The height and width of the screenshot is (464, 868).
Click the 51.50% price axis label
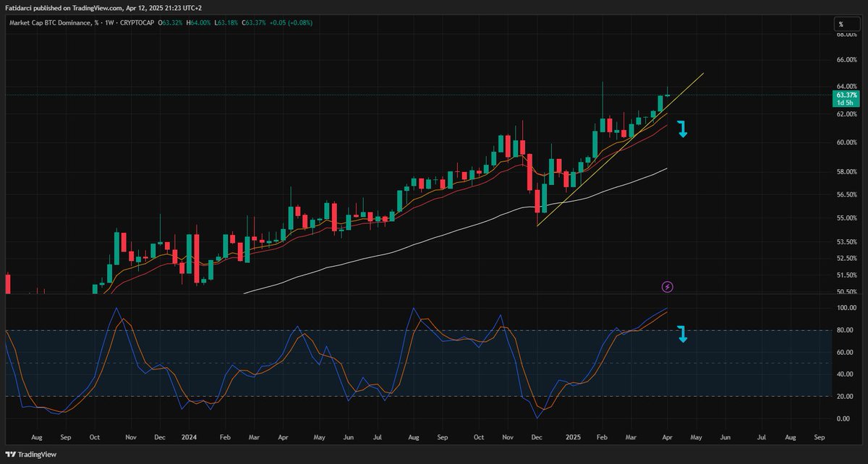[x=846, y=275]
